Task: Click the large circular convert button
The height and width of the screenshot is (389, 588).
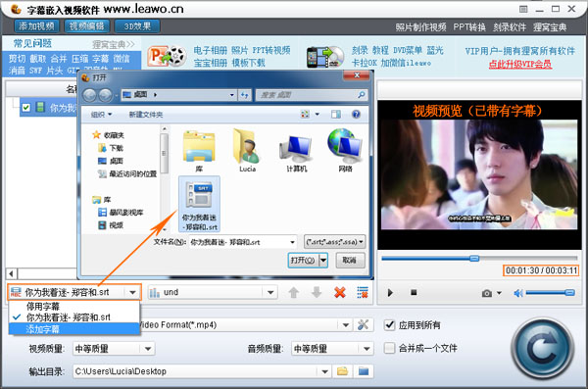Action: [x=543, y=349]
